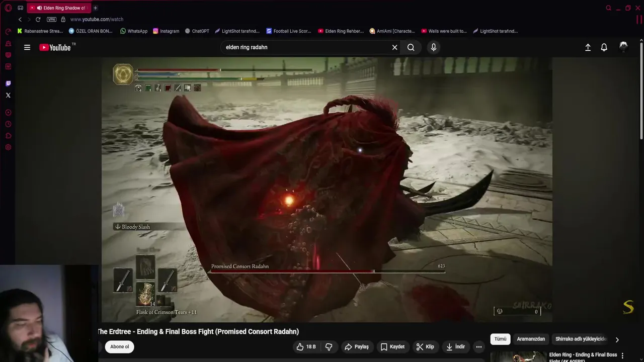Open Extensions cube icon in sidebar
Image resolution: width=644 pixels, height=362 pixels.
click(8, 136)
